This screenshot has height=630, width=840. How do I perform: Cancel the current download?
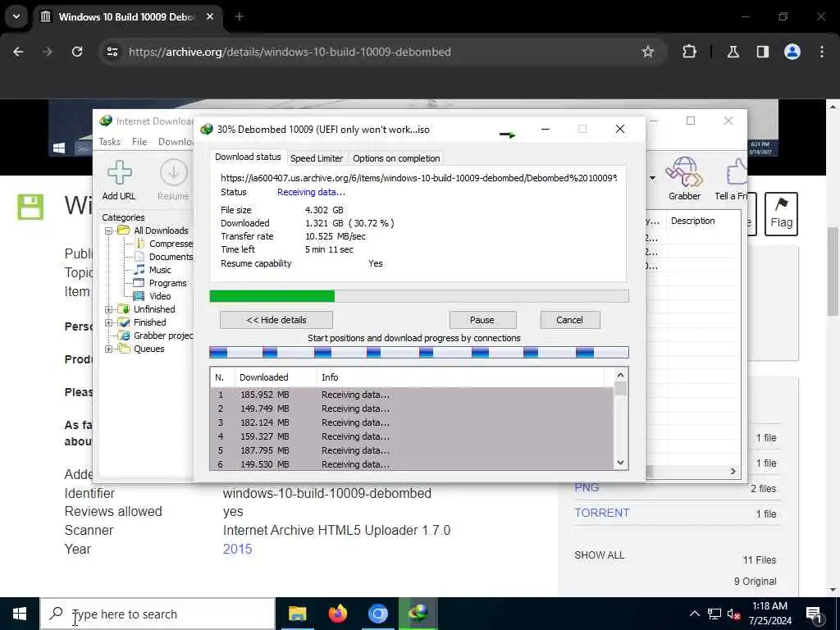click(569, 320)
